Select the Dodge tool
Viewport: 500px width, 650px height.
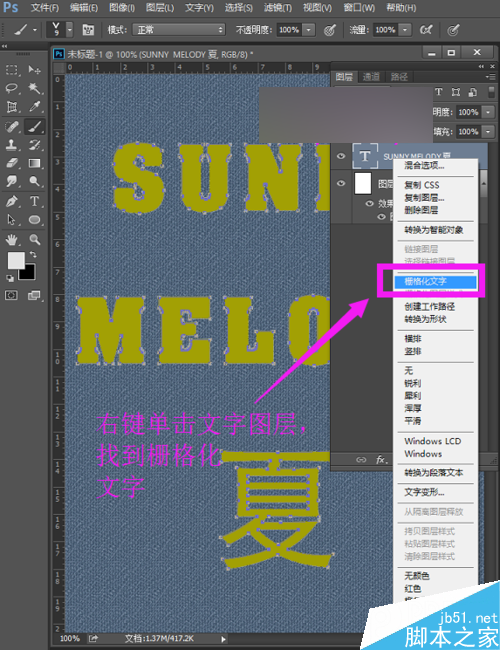[34, 181]
